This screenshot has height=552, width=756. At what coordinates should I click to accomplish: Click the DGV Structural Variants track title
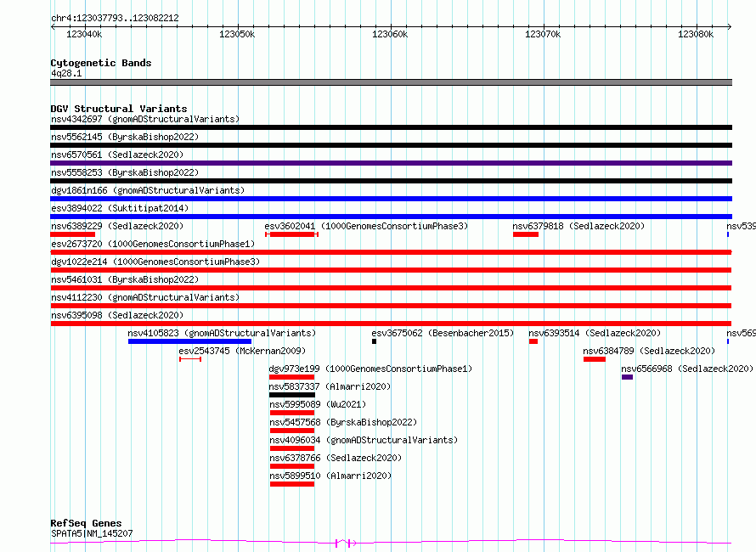(x=119, y=109)
